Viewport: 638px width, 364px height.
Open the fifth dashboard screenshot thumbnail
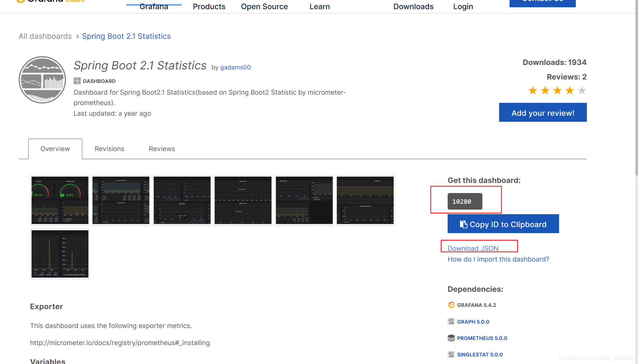click(x=304, y=200)
